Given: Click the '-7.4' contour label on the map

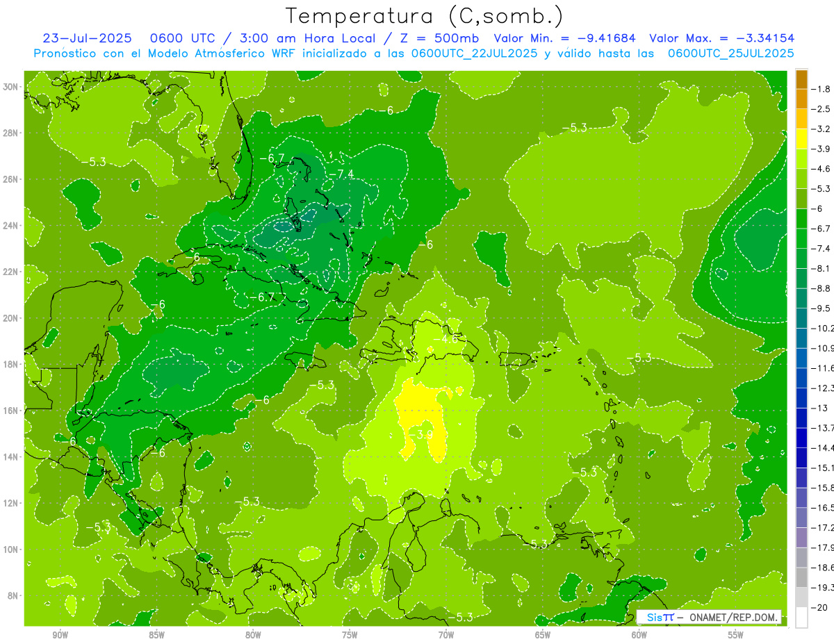Looking at the screenshot, I should click(x=342, y=174).
